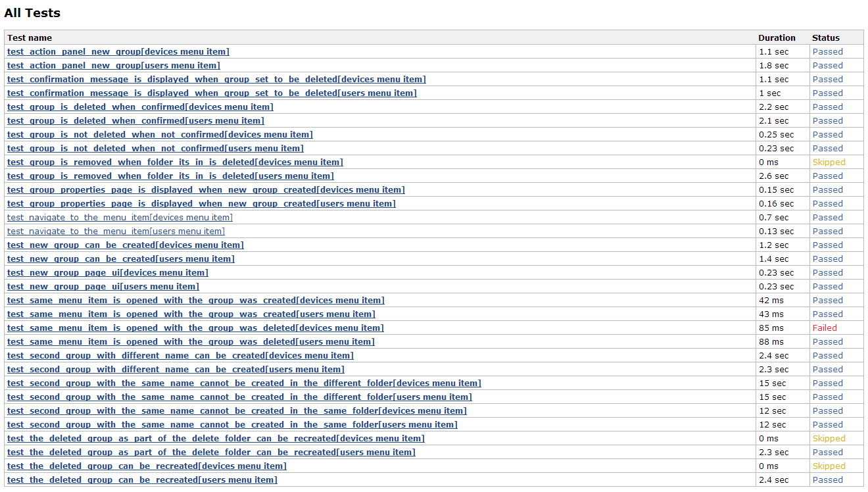Open test_the_deleted_group_as_part_of_the_delete_folder_can_be_recreated[devices menu item]
The image size is (868, 492).
pos(216,439)
